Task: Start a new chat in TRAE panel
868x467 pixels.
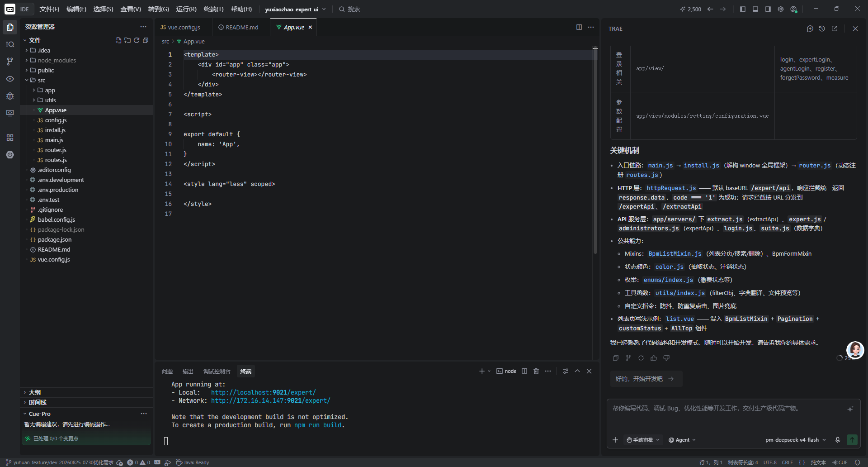Action: click(x=810, y=29)
